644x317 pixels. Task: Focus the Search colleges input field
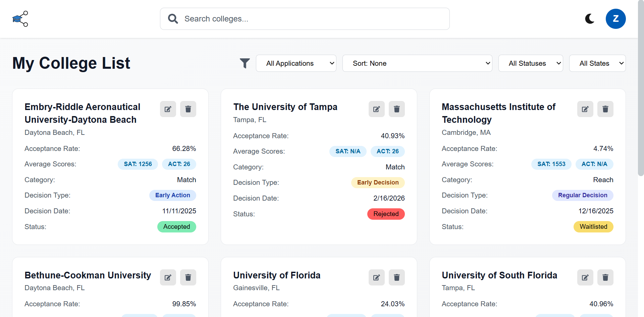(x=305, y=19)
